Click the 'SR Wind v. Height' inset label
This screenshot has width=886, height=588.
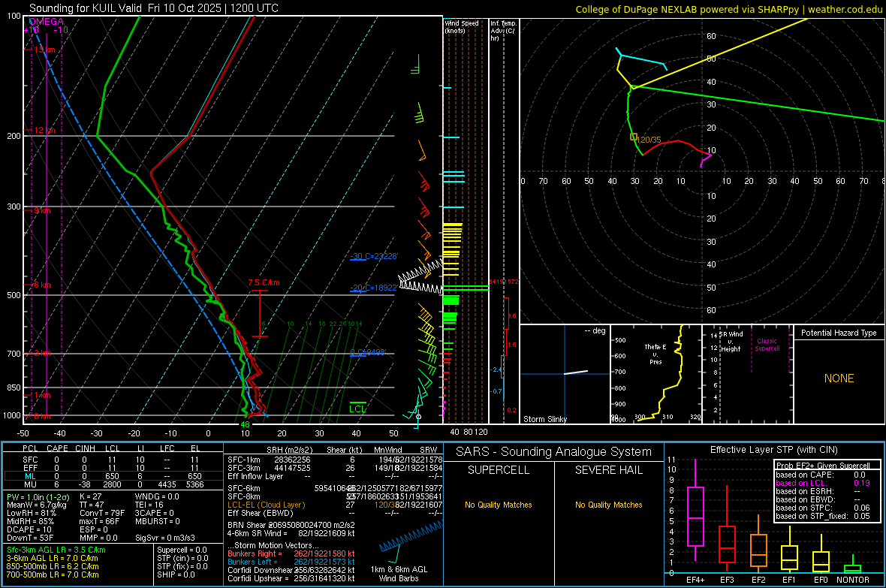coord(731,342)
